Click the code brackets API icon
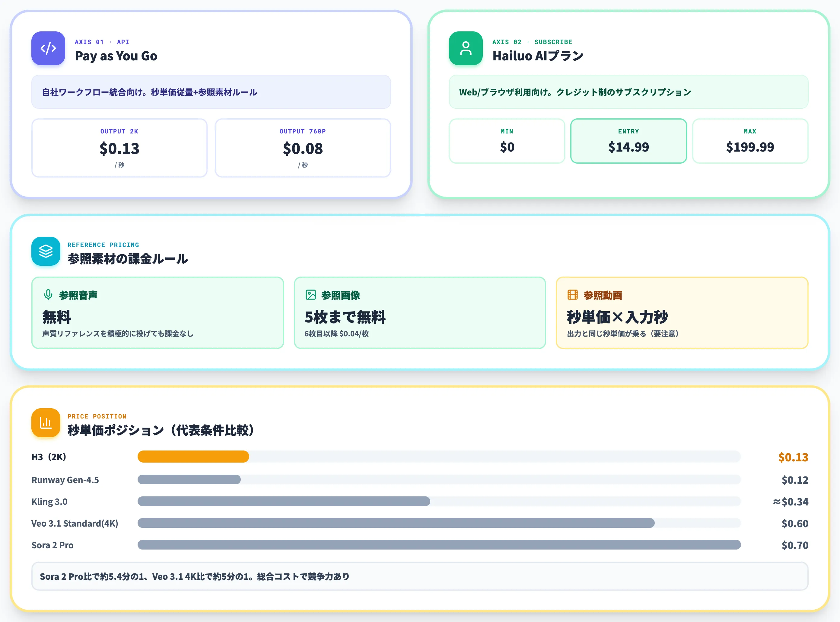Viewport: 840px width, 622px height. tap(48, 48)
